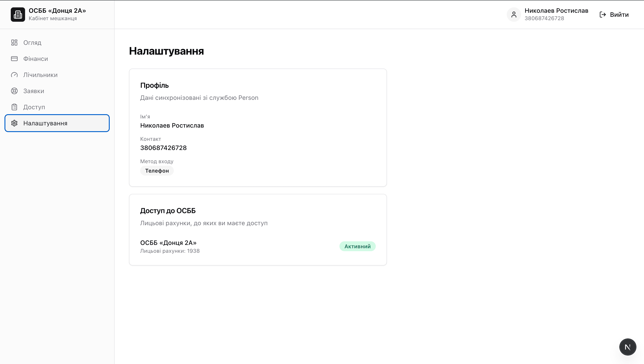Open the round N badge in corner
This screenshot has height=364, width=644.
click(628, 347)
